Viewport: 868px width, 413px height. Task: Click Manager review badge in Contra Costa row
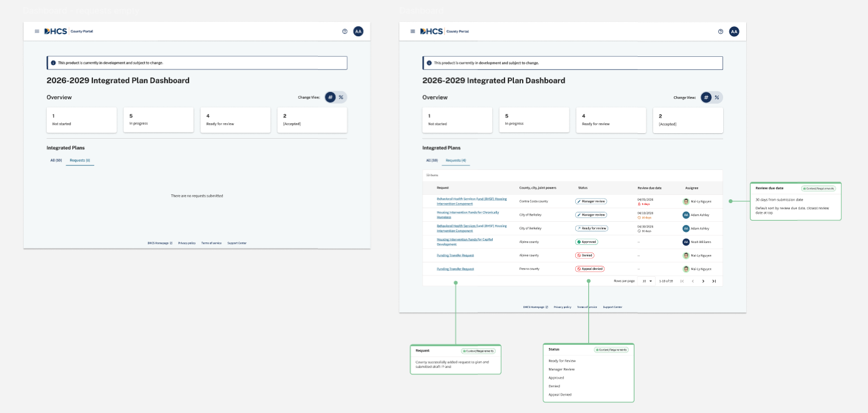point(591,201)
